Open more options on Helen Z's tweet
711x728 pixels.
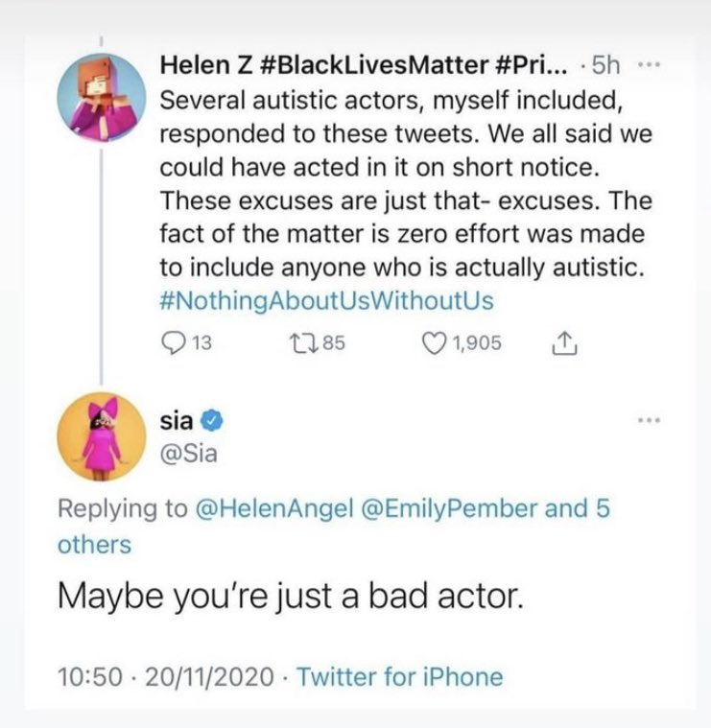[652, 64]
